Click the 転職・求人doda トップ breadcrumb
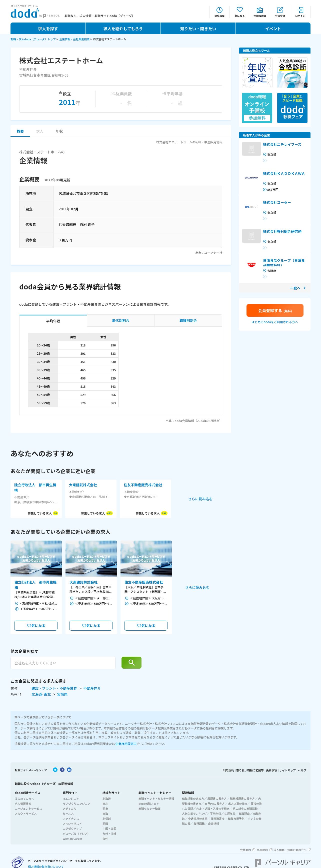Screen dimensions: 321x868 click(33, 39)
